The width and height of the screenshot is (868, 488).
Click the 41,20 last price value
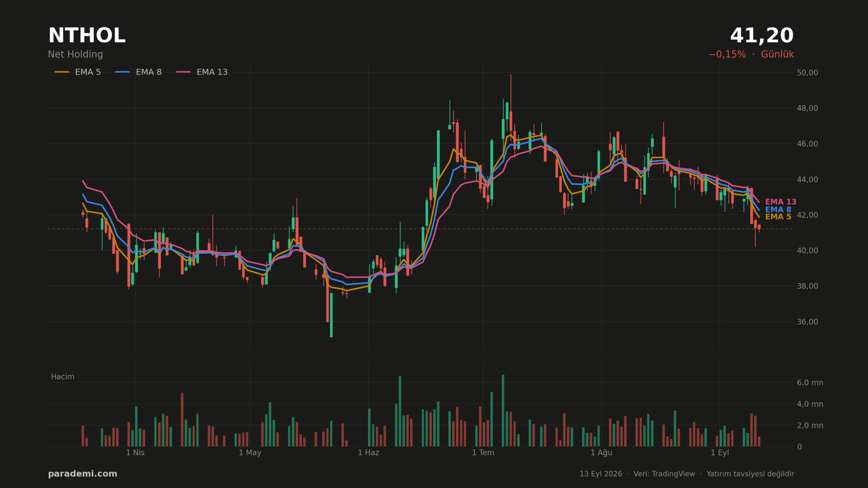(x=762, y=36)
